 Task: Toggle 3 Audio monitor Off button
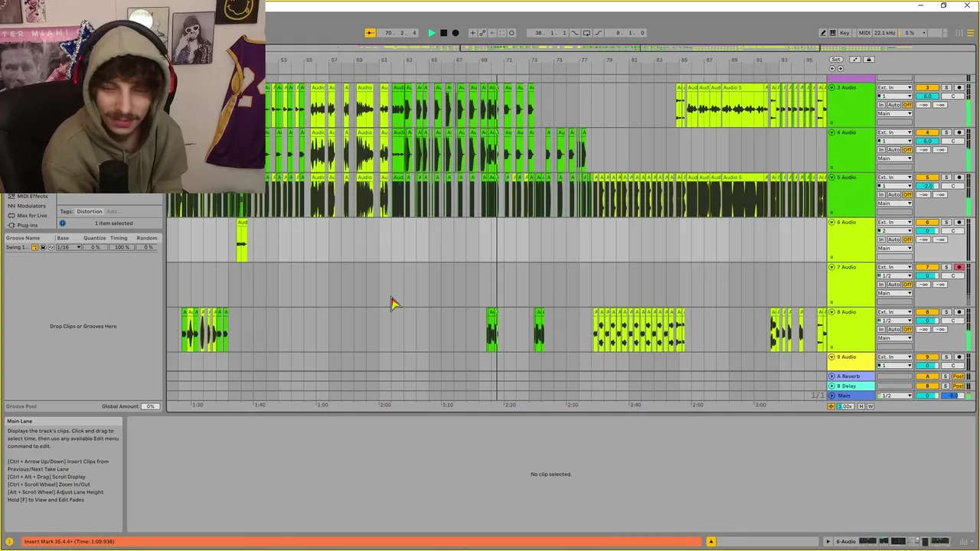(907, 105)
